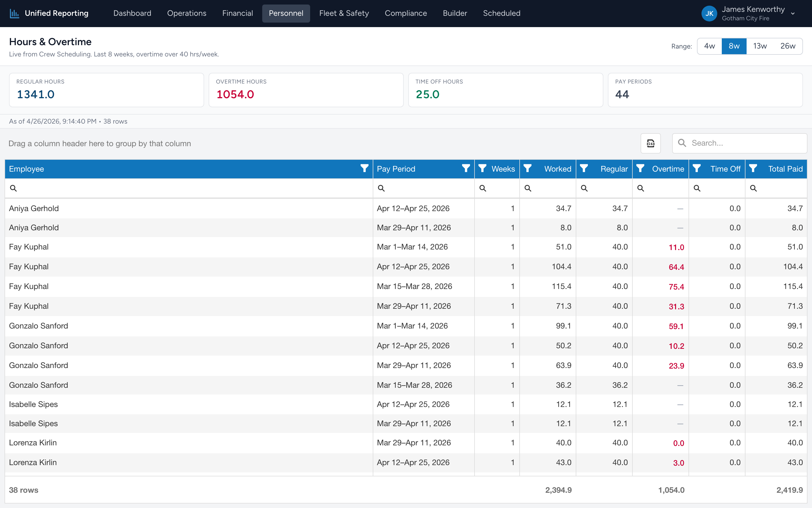812x508 pixels.
Task: Open the Operations tab
Action: [x=187, y=14]
